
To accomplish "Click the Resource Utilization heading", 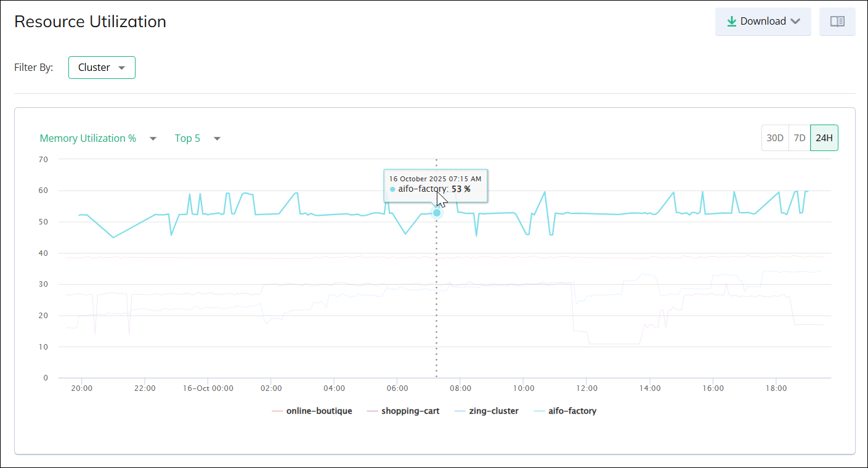I will click(90, 21).
